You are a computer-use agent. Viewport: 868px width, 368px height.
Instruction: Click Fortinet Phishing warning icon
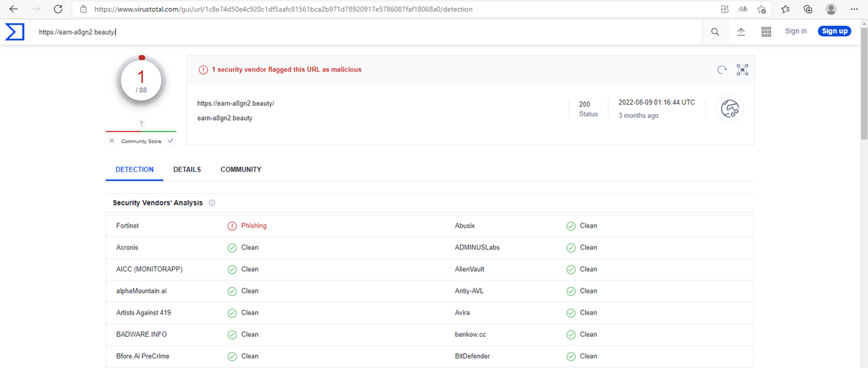point(232,226)
